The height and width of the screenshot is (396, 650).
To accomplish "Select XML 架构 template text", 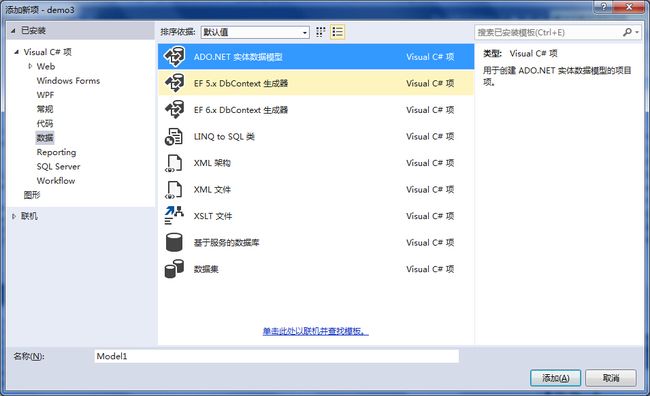I will click(212, 163).
